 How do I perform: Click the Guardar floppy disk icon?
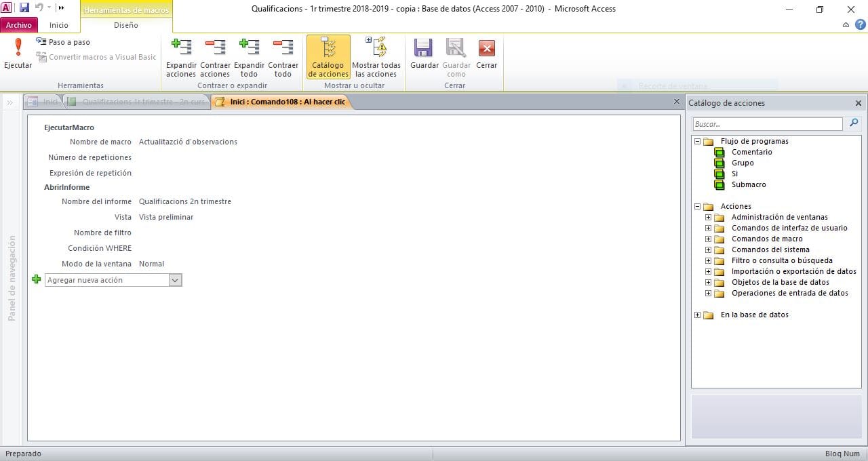pyautogui.click(x=424, y=48)
